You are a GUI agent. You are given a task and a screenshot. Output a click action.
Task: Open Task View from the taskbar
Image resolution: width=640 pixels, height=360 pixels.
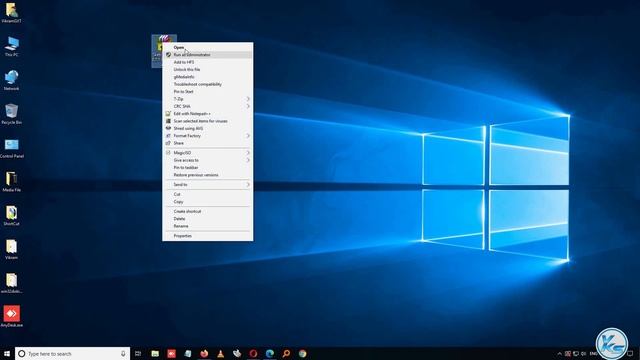[x=138, y=353]
